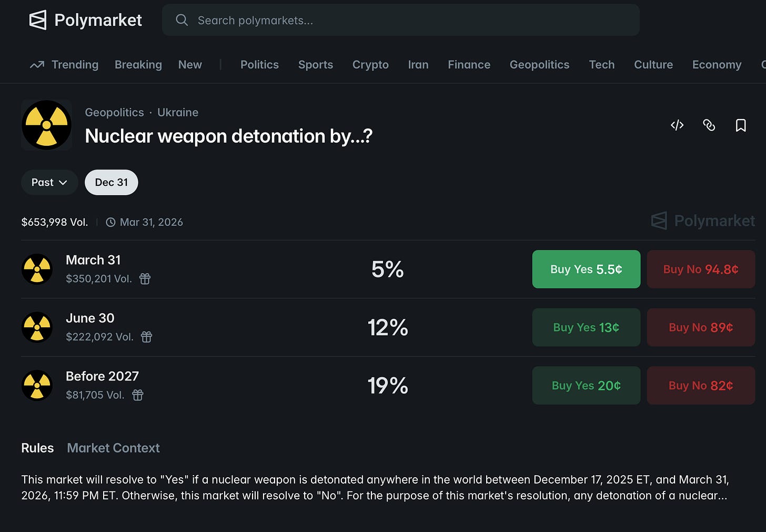Copy the market link icon
The image size is (766, 532).
point(709,125)
